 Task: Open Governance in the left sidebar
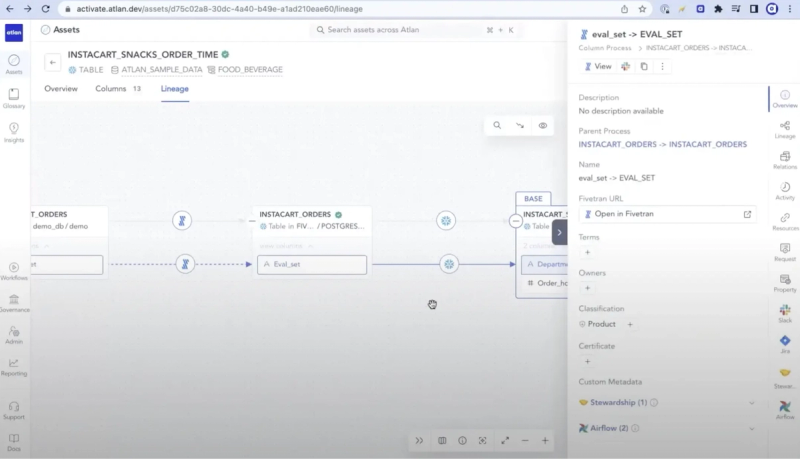pyautogui.click(x=14, y=303)
